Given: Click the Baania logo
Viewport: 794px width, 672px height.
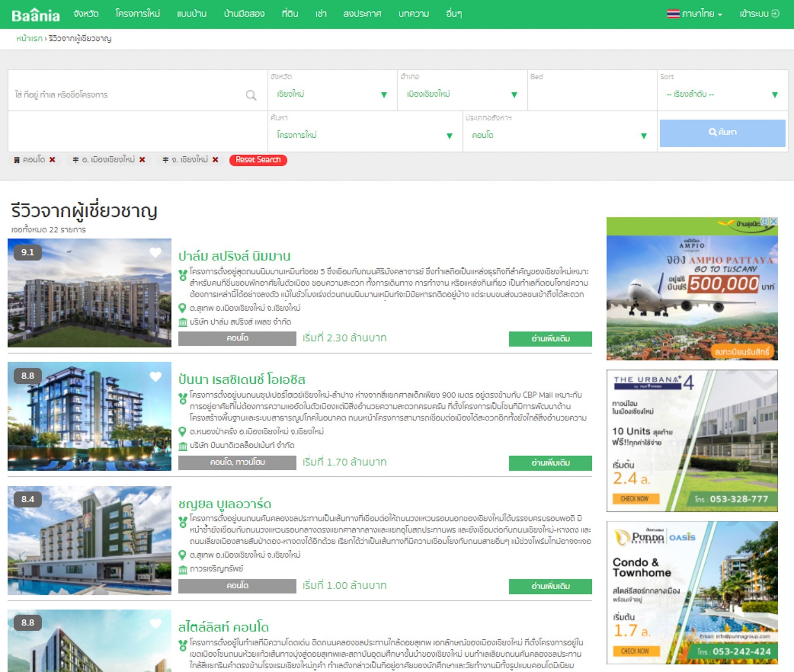Looking at the screenshot, I should coord(36,15).
